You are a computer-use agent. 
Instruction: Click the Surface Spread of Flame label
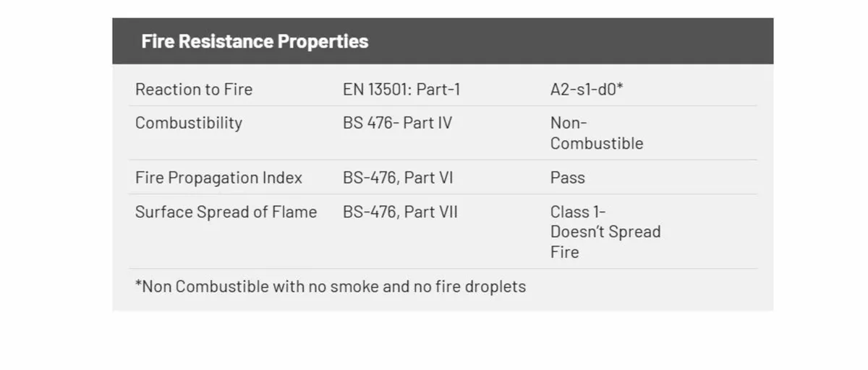tap(226, 212)
